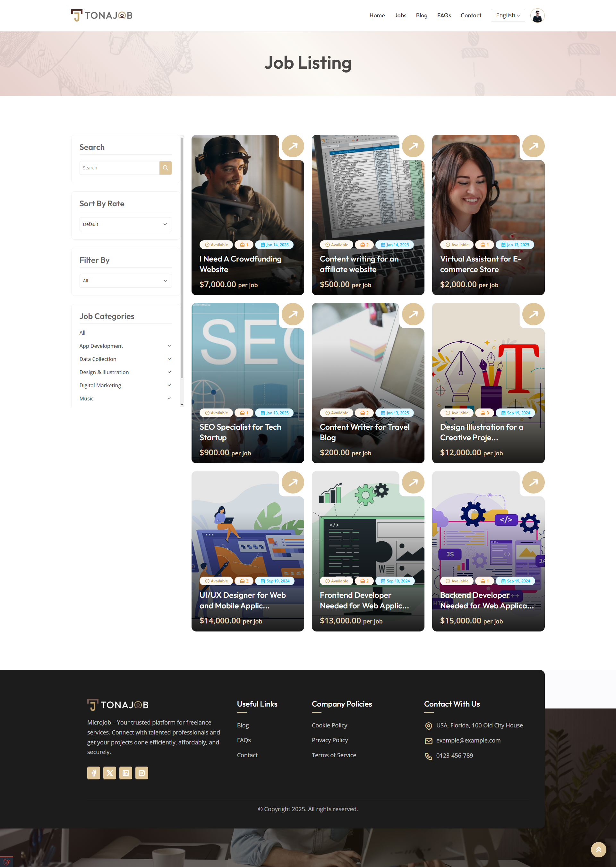Expand the App Development category

point(169,346)
